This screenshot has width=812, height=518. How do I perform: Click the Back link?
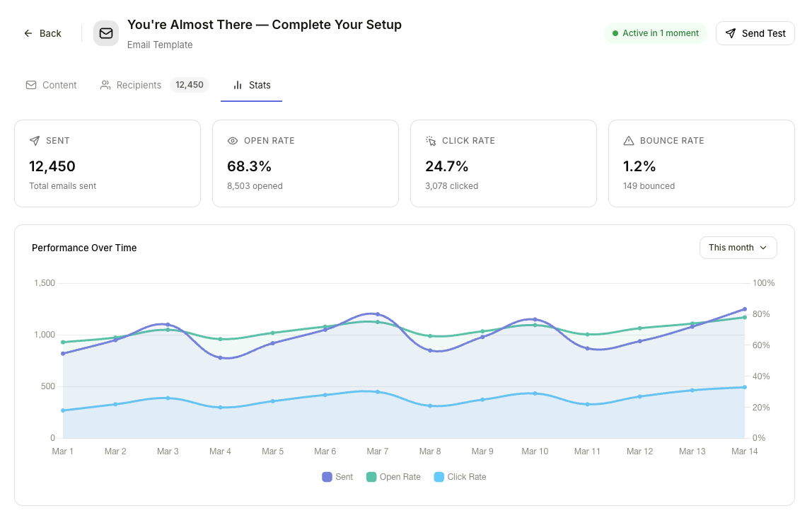(x=42, y=33)
